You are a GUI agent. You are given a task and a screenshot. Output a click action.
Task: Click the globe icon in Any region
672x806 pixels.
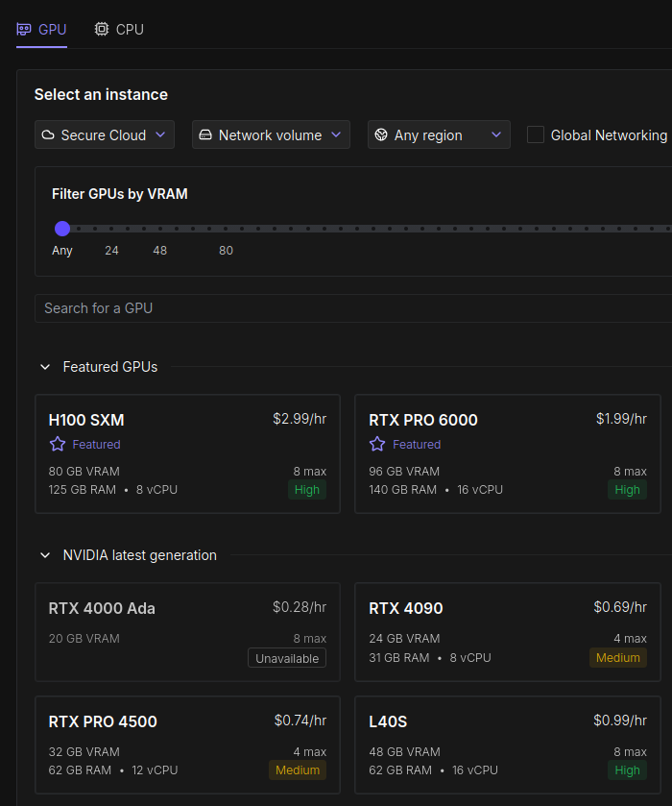[x=381, y=134]
